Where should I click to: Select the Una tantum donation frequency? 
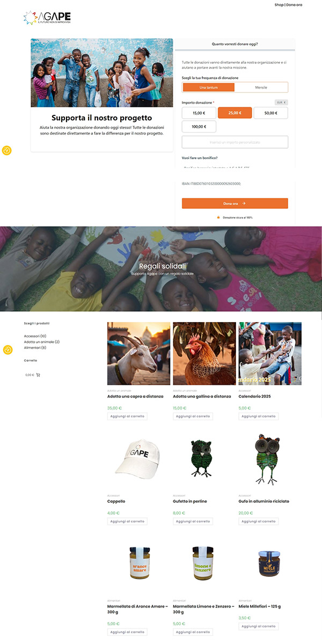[209, 87]
